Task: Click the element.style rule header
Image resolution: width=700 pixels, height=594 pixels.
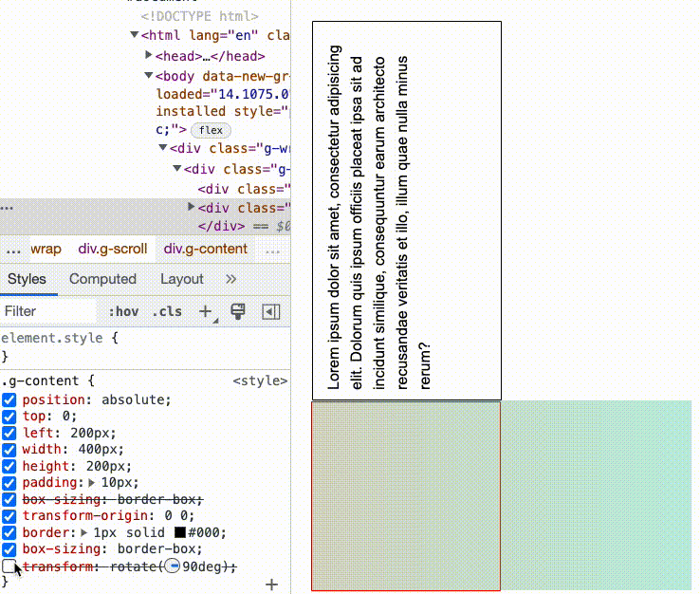Action: 60,338
